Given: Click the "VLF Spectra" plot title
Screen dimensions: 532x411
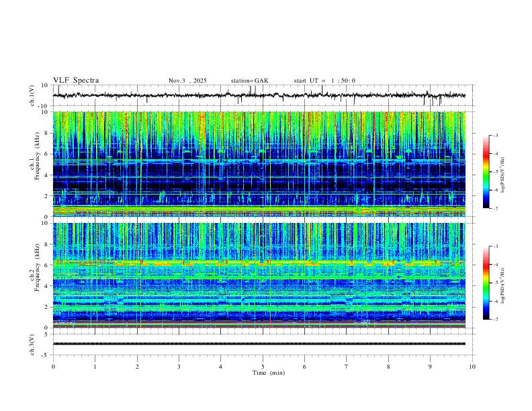Looking at the screenshot, I should click(x=76, y=81).
